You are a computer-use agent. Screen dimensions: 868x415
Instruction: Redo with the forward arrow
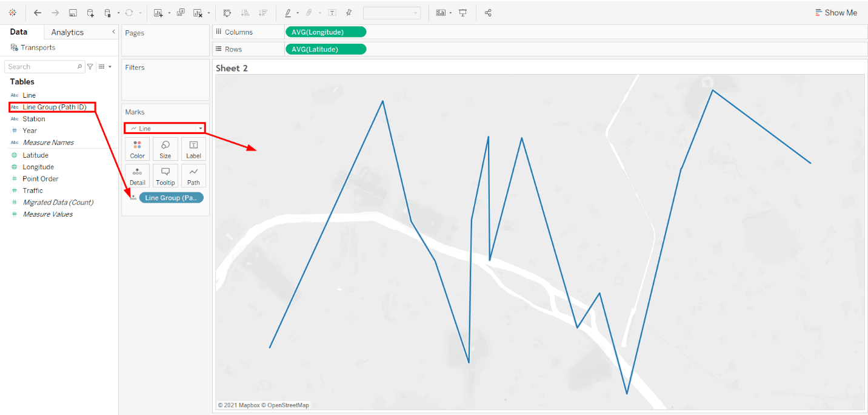click(x=55, y=13)
